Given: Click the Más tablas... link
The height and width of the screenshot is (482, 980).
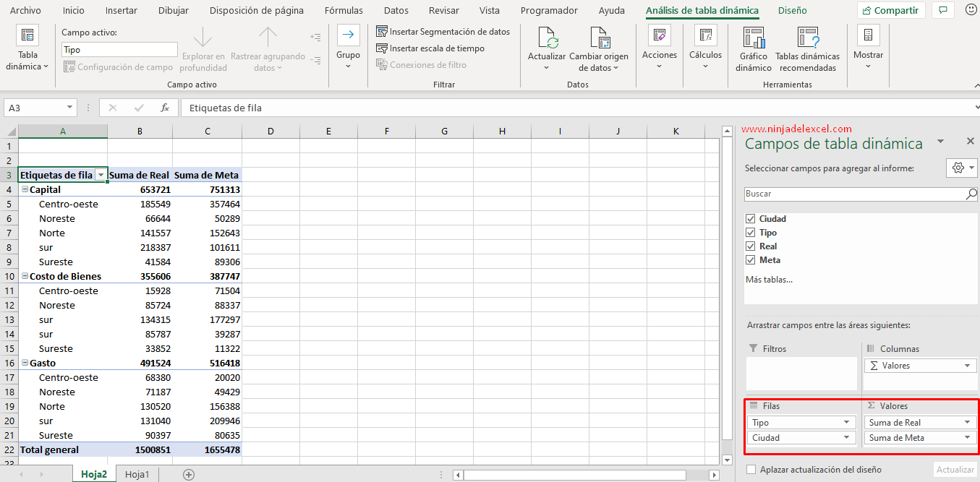Looking at the screenshot, I should (769, 279).
